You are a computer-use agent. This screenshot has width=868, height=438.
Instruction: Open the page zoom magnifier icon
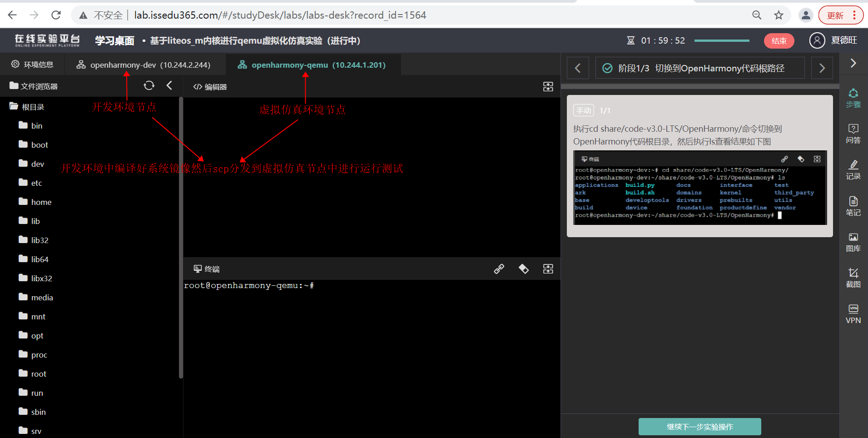[757, 15]
